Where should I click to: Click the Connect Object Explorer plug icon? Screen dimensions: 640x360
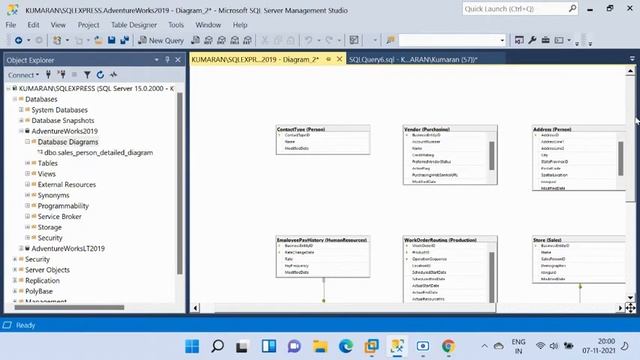[49, 75]
